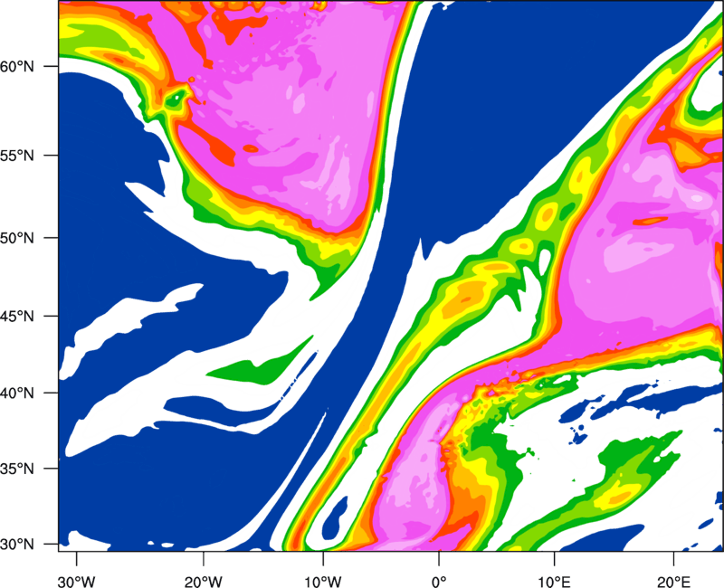Click the 30°W longitude label

77,582
